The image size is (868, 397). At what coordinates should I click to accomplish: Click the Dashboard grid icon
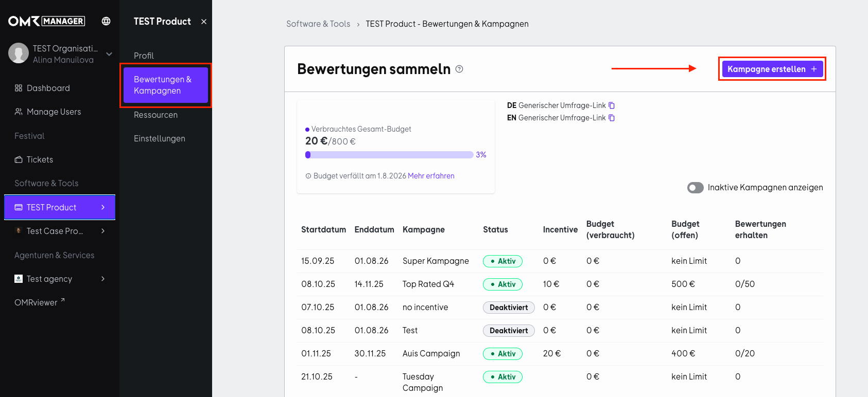pyautogui.click(x=19, y=88)
